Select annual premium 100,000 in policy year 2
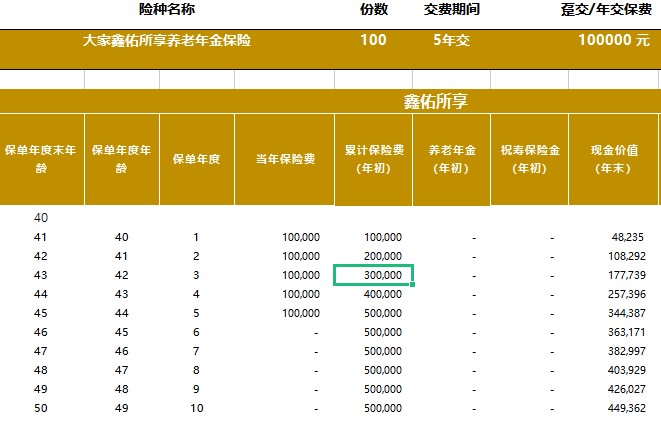The width and height of the screenshot is (661, 421). pyautogui.click(x=301, y=256)
